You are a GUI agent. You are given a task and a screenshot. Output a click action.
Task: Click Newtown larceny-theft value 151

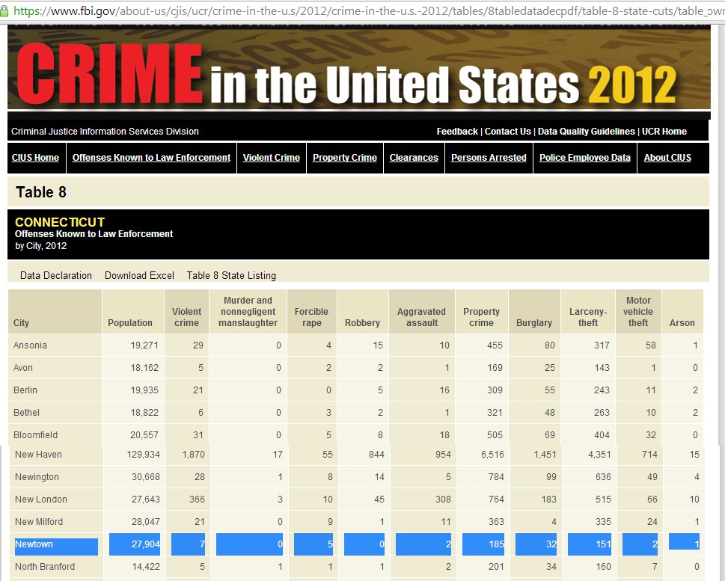[603, 544]
